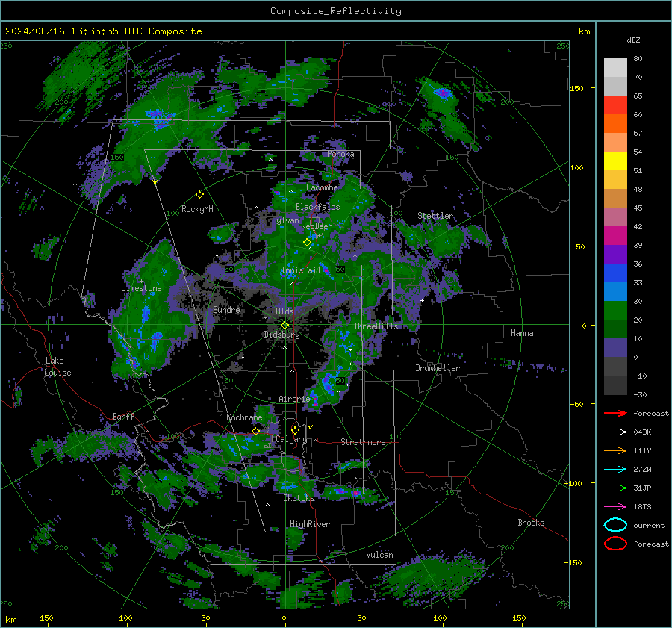Image resolution: width=672 pixels, height=628 pixels.
Task: Click the red forecast arrow legend icon
Action: [x=615, y=413]
